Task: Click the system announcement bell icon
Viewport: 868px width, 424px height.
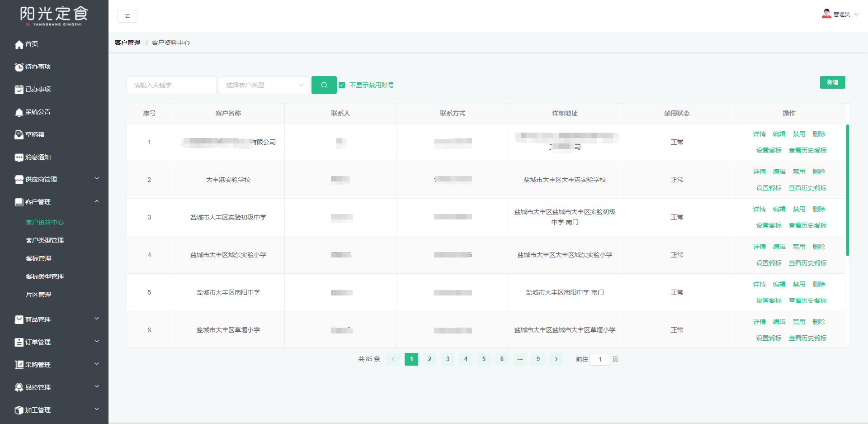Action: (19, 112)
